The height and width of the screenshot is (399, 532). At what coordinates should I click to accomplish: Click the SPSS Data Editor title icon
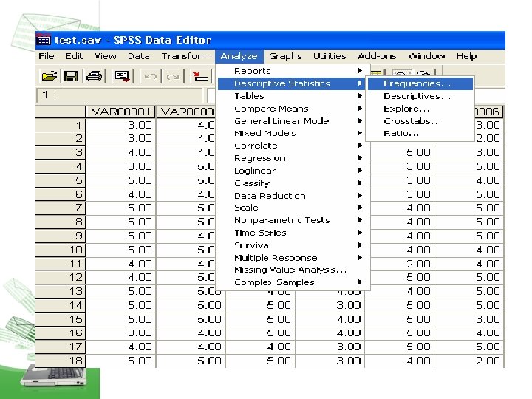pos(44,40)
